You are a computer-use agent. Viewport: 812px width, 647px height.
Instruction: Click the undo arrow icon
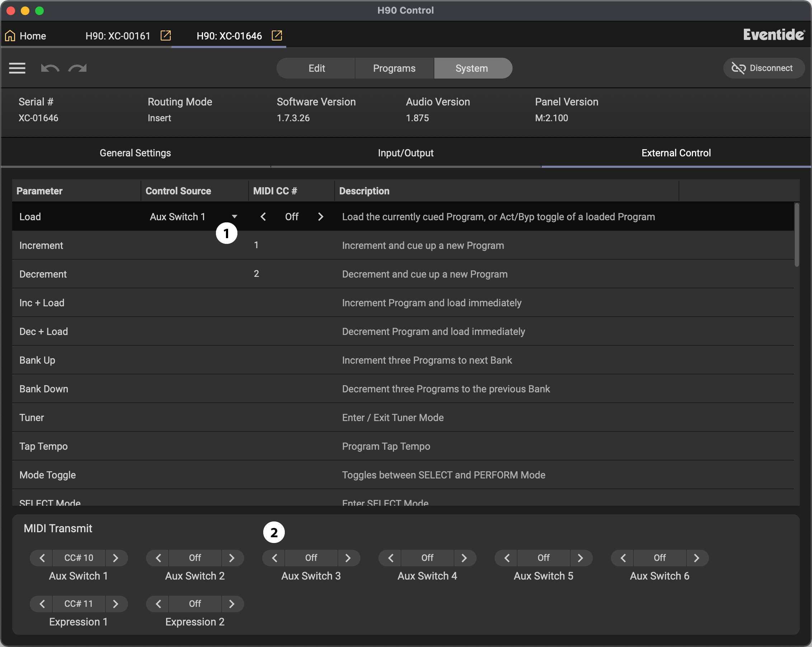[50, 68]
